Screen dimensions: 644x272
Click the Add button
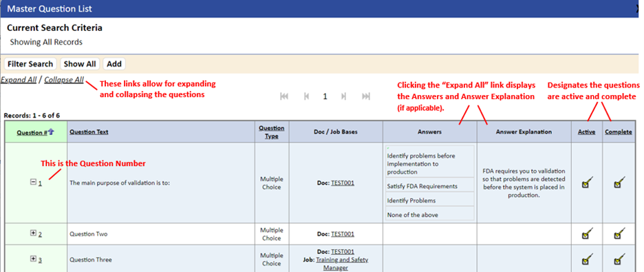(x=114, y=64)
